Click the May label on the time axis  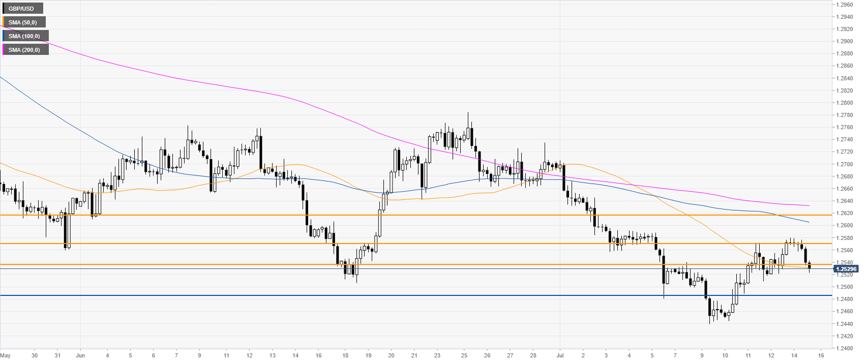(x=6, y=355)
